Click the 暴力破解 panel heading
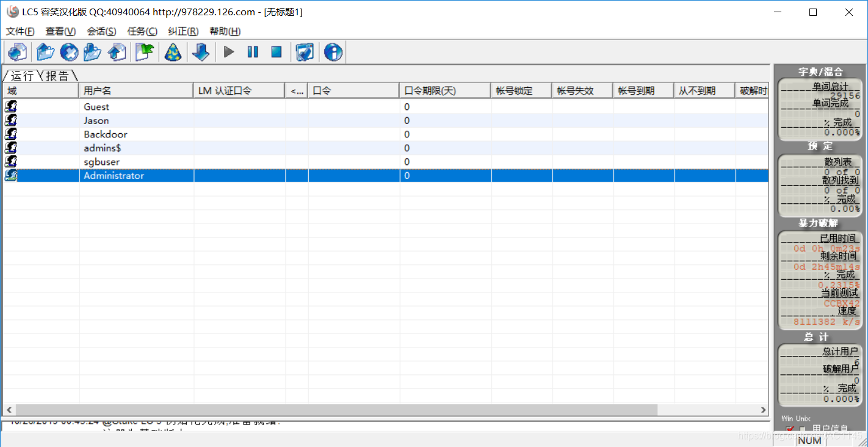The image size is (868, 447). click(x=819, y=223)
